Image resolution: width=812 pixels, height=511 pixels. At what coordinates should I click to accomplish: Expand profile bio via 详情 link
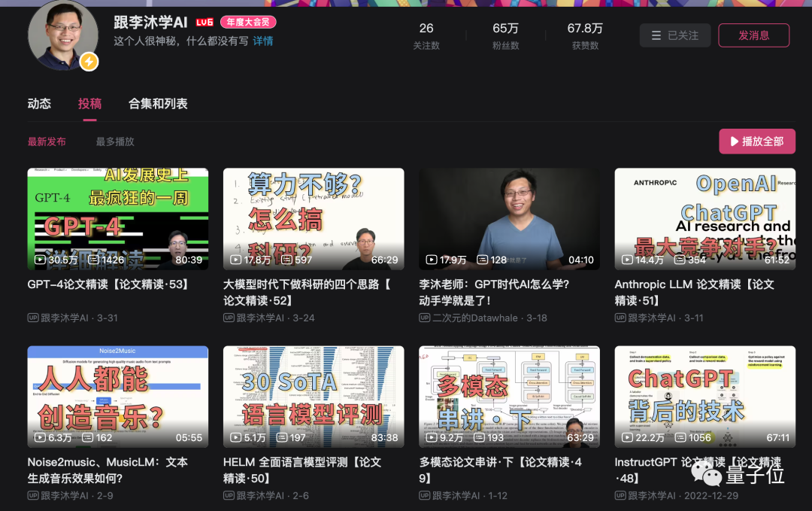coord(263,41)
